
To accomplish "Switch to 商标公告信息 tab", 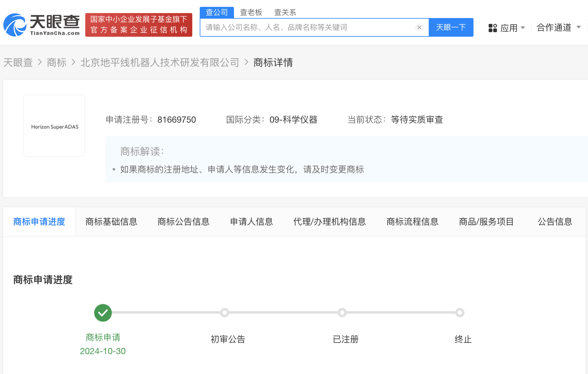I will tap(184, 222).
